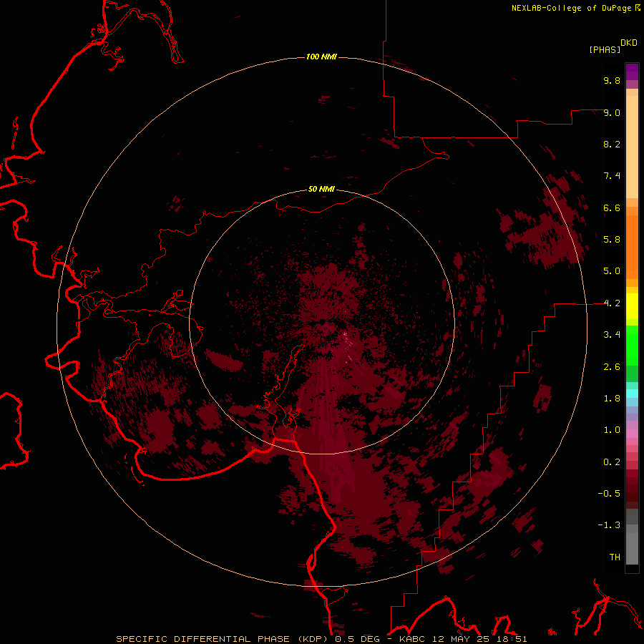
Task: Click the 6.6 scale value
Action: click(612, 208)
